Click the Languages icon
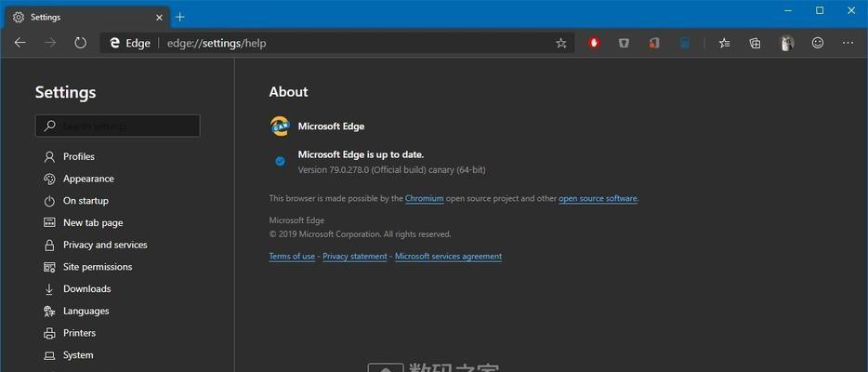868x372 pixels. (49, 312)
